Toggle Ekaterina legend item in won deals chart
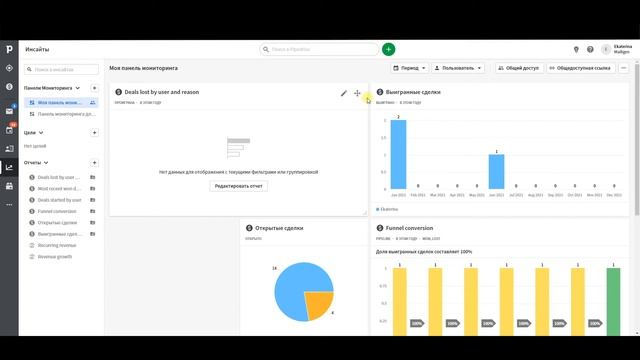640x360 pixels. pyautogui.click(x=387, y=209)
